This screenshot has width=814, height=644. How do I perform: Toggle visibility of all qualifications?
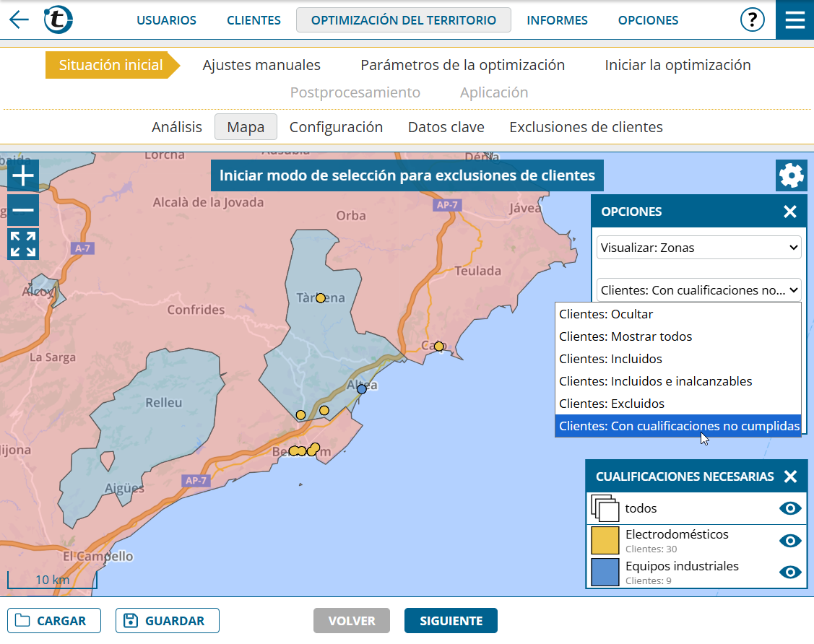(790, 509)
